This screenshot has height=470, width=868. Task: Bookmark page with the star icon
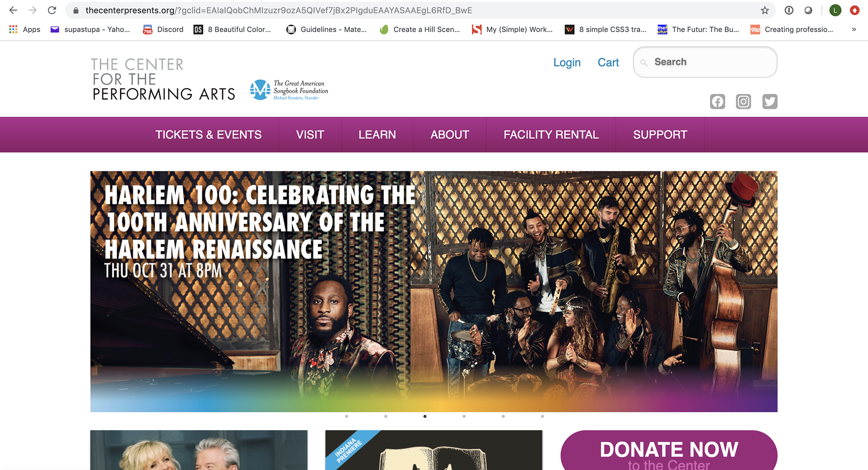coord(765,10)
